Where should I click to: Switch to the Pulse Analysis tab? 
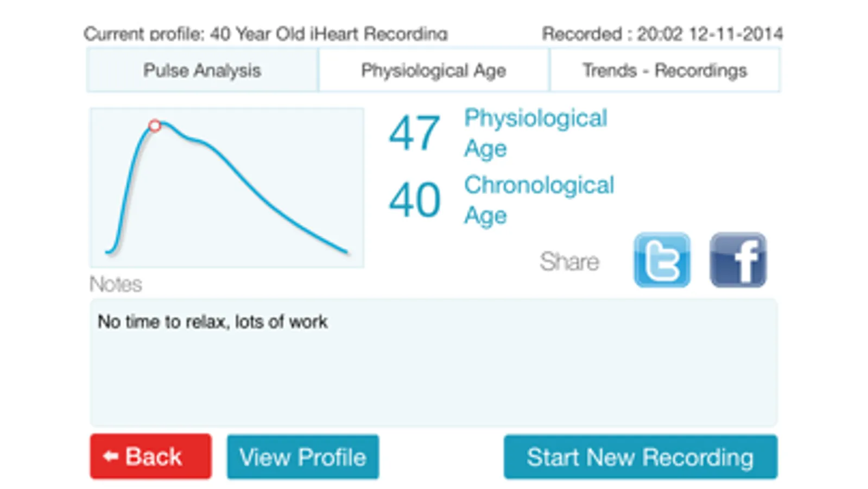(x=202, y=70)
